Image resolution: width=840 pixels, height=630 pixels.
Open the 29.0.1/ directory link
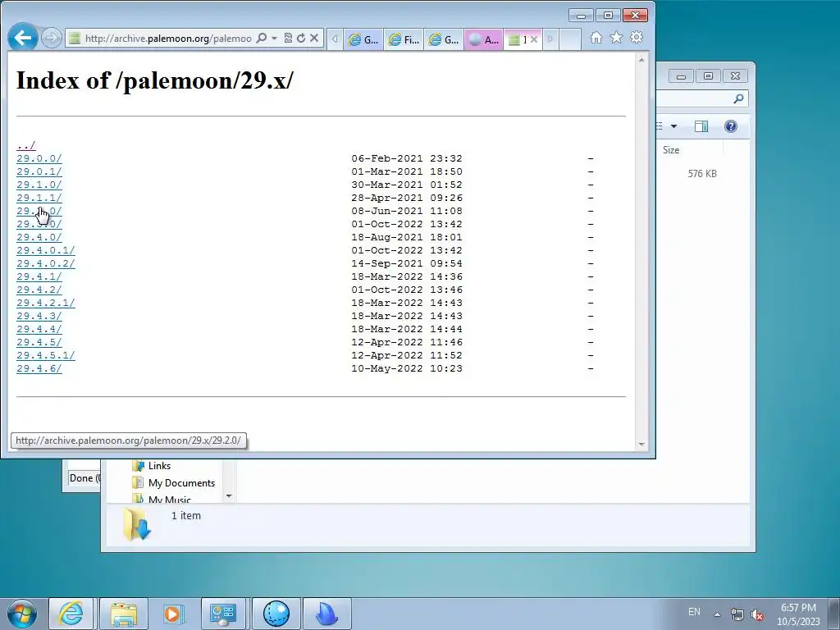[39, 171]
